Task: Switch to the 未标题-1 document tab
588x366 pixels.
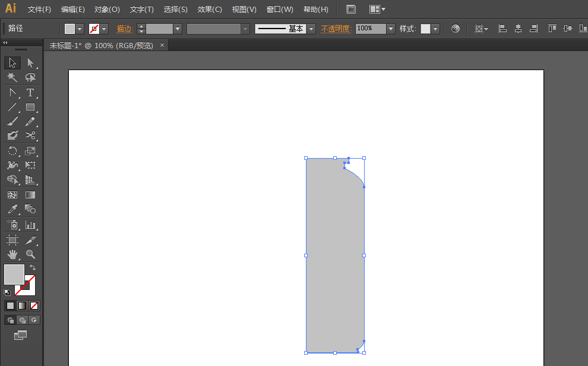Action: 102,45
